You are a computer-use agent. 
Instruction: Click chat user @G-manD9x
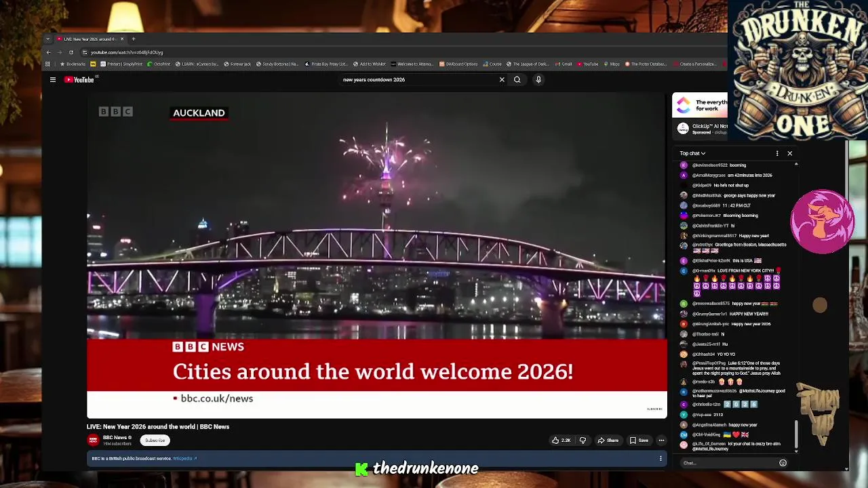pos(704,271)
